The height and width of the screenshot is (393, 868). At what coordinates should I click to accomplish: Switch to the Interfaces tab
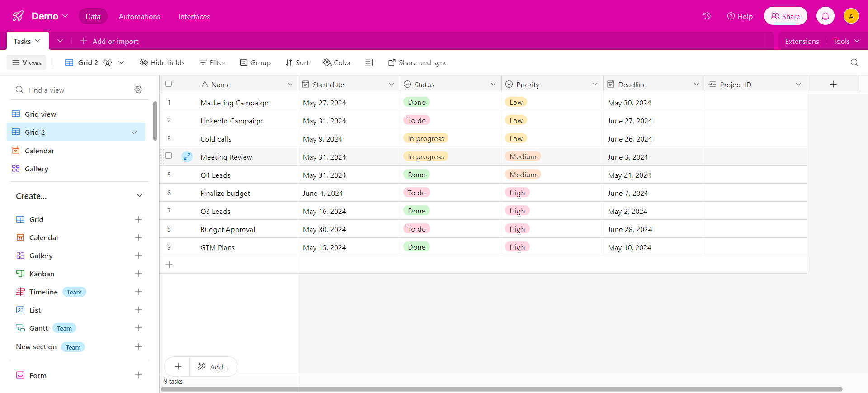(194, 16)
